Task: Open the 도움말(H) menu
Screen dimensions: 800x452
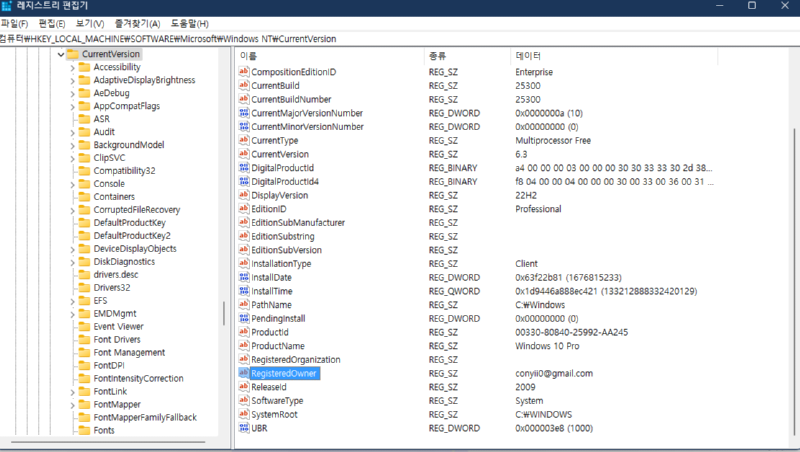Action: pyautogui.click(x=188, y=23)
